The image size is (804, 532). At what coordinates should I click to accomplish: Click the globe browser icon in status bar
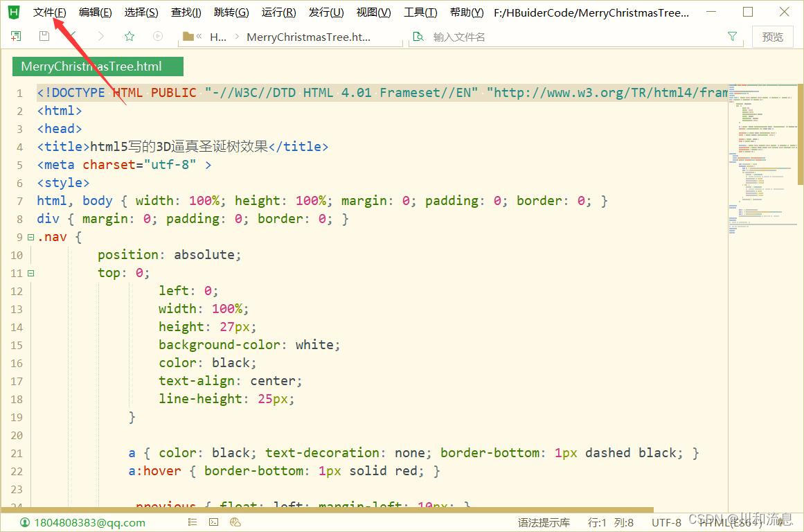tap(235, 522)
